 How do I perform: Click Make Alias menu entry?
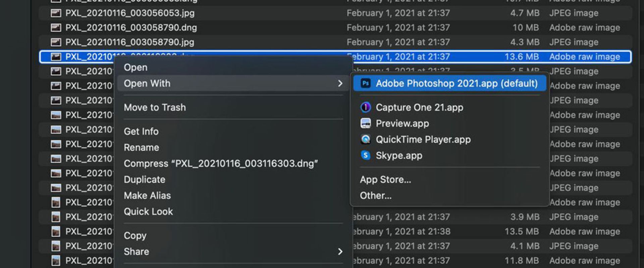coord(147,196)
